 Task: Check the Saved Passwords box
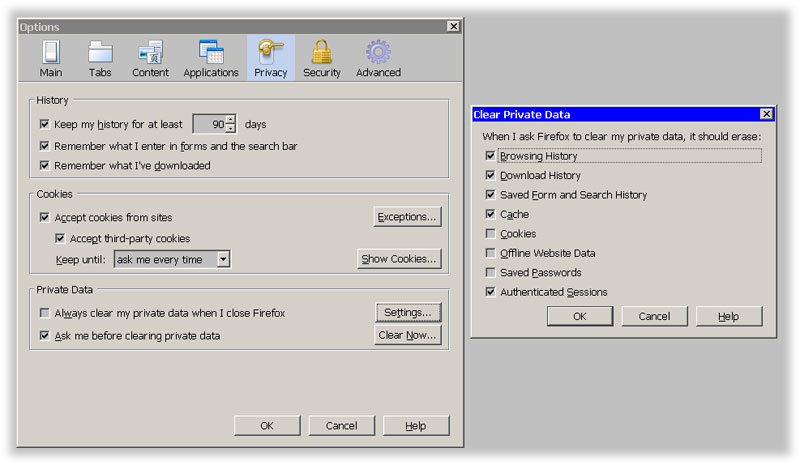(490, 273)
